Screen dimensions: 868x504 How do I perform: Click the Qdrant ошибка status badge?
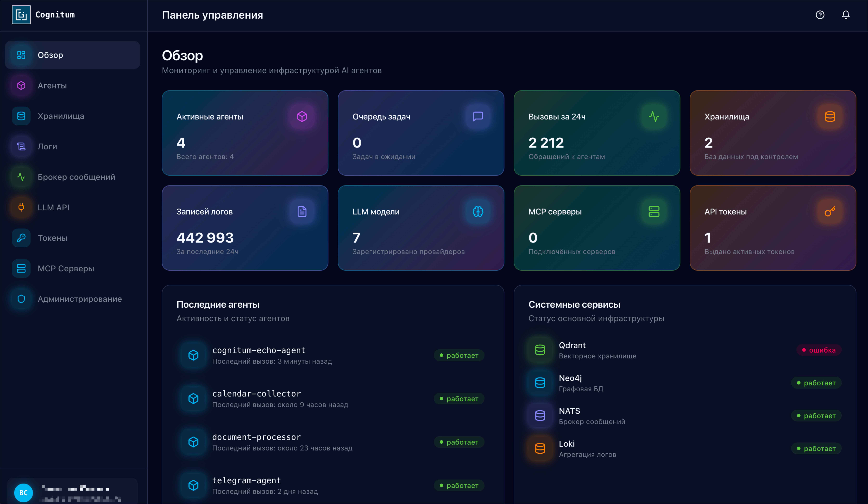tap(819, 350)
